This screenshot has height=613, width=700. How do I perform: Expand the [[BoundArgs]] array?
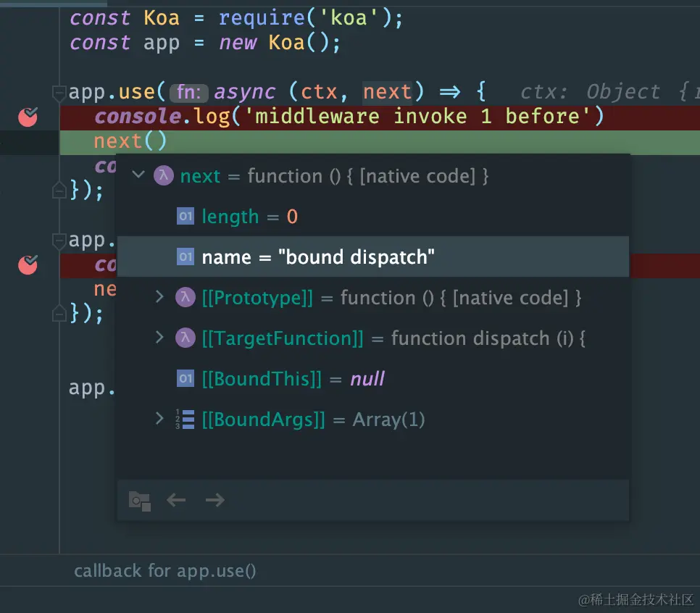(x=159, y=418)
